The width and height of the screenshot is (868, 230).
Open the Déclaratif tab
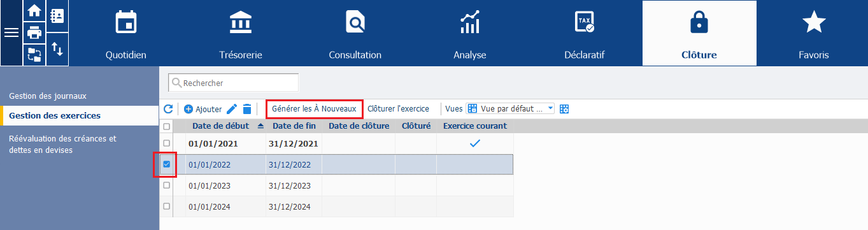tap(585, 33)
